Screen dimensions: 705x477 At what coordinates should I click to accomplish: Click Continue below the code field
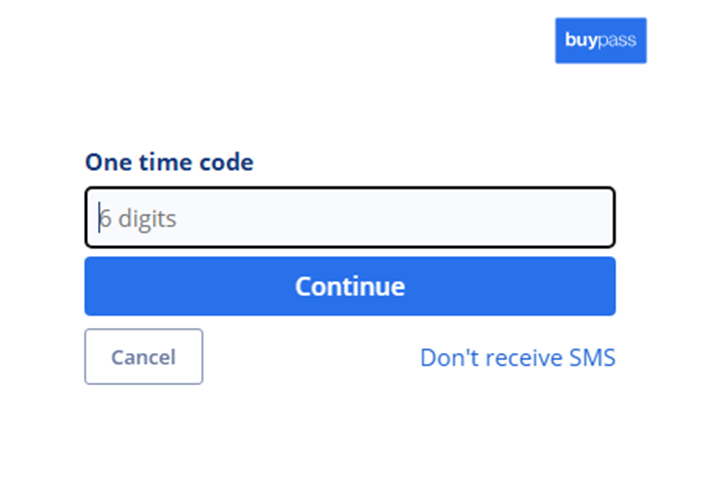pos(349,286)
